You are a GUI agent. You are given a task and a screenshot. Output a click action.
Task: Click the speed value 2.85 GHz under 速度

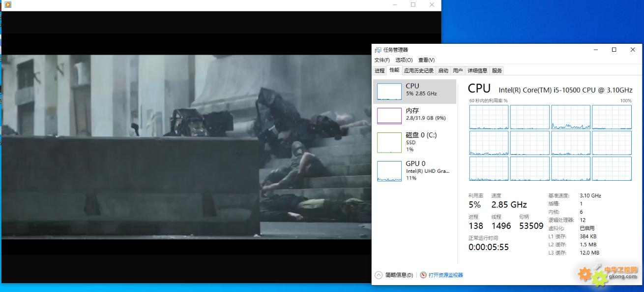point(509,204)
